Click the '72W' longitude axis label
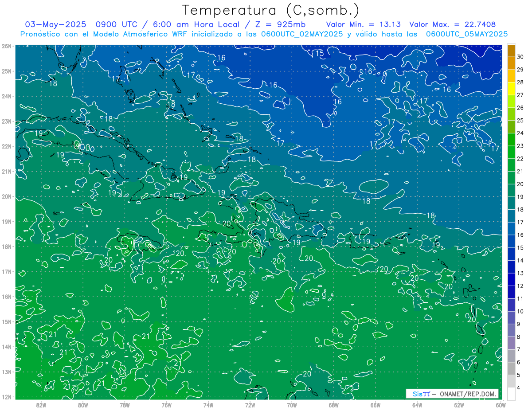This screenshot has width=532, height=411. coord(250,404)
